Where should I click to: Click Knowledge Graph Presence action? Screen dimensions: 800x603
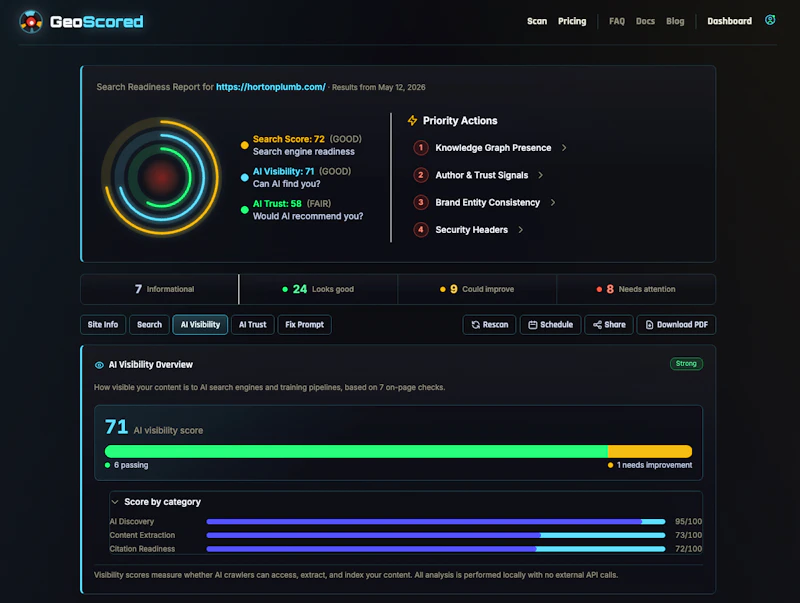493,148
